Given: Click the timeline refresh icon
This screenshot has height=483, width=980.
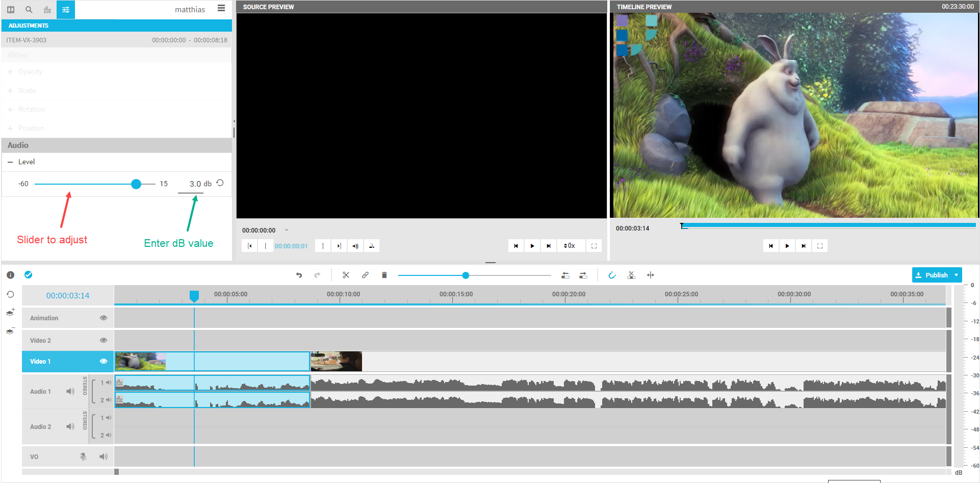Looking at the screenshot, I should (10, 295).
